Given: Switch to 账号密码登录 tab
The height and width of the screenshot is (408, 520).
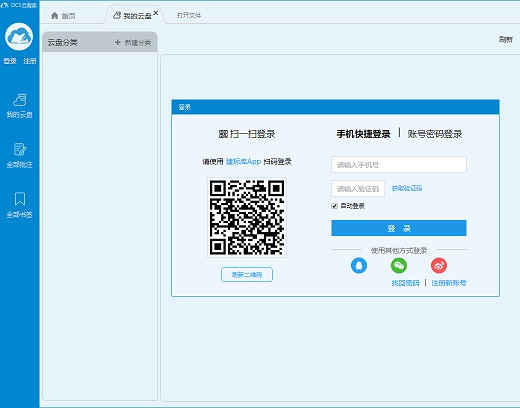Looking at the screenshot, I should tap(435, 134).
